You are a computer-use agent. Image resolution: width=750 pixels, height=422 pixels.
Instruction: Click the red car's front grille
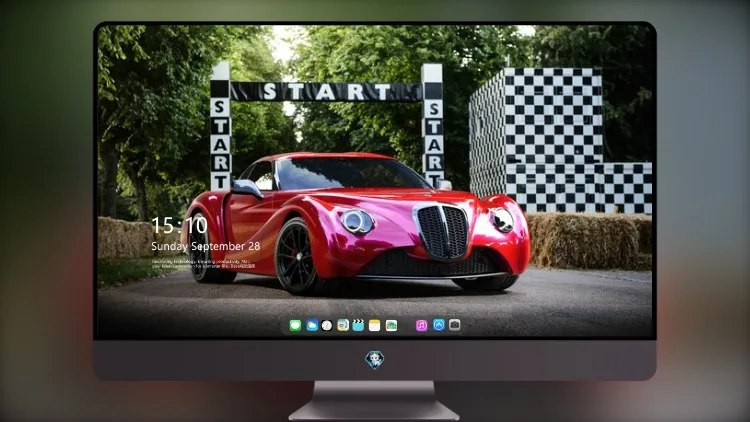click(442, 231)
